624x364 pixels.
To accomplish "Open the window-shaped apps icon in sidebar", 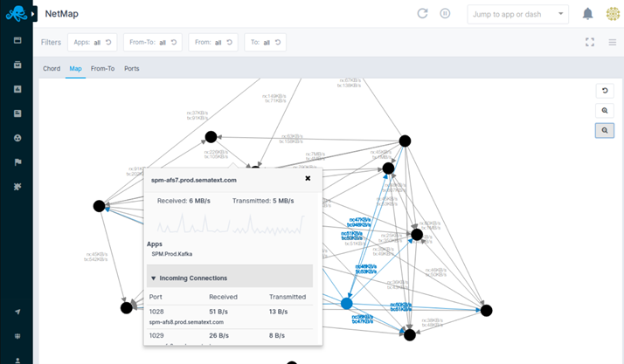I will click(17, 40).
